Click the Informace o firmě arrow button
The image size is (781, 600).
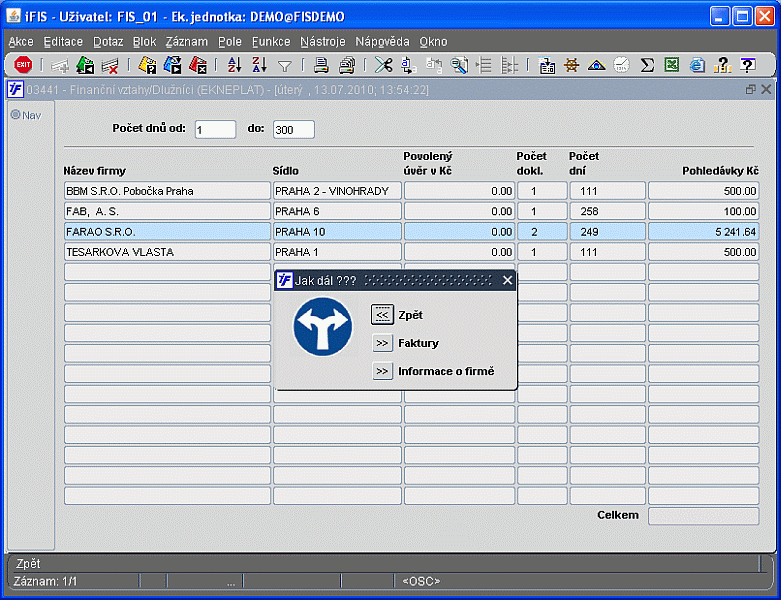[382, 371]
